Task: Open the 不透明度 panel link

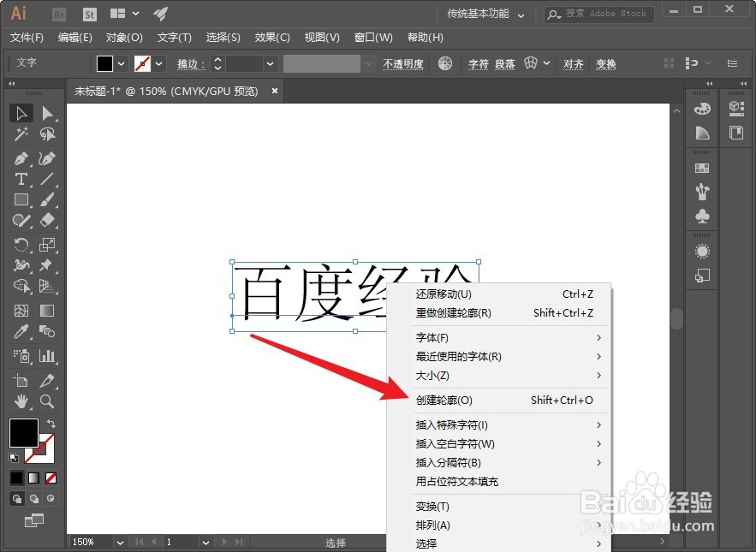Action: (403, 63)
